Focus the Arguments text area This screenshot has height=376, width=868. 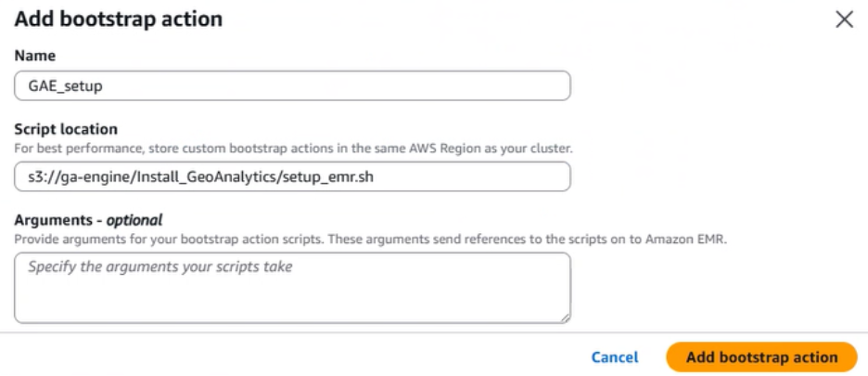(x=292, y=297)
